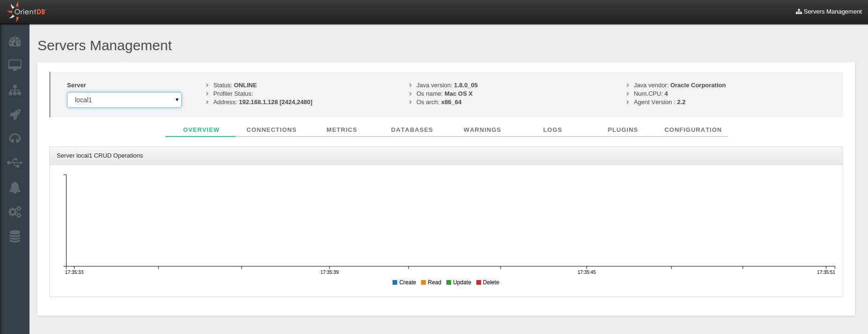Open the alerts bell icon
868x334 pixels.
point(15,188)
